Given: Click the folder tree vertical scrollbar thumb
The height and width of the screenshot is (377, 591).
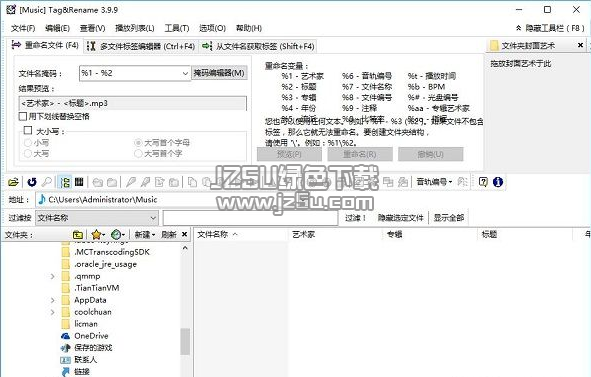Looking at the screenshot, I should [185, 341].
